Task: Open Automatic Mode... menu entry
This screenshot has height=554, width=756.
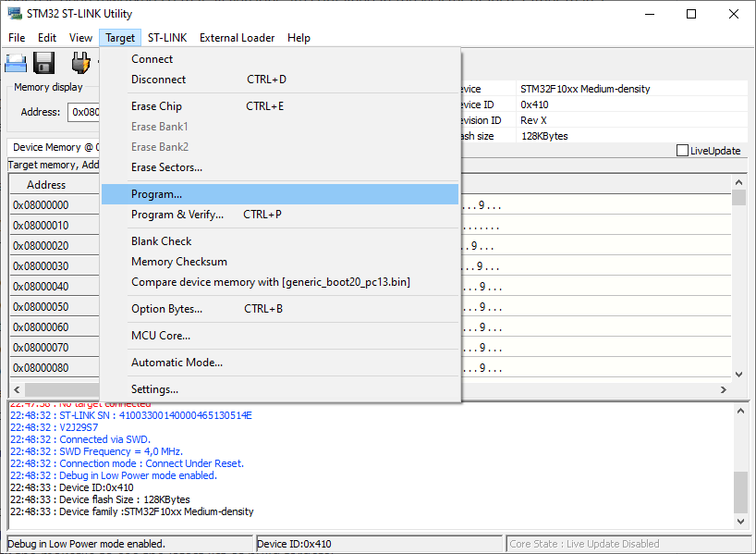Action: 280,363
